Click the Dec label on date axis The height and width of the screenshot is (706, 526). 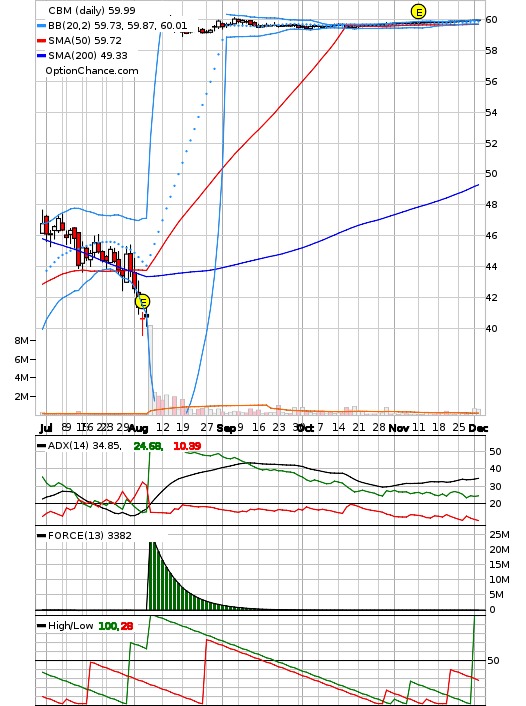pos(478,428)
